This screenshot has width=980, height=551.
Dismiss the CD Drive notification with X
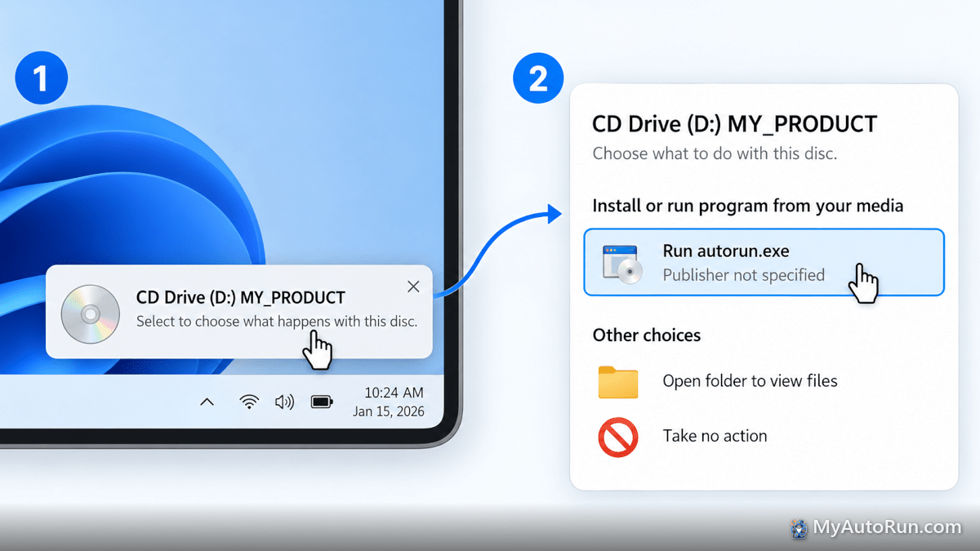point(413,287)
